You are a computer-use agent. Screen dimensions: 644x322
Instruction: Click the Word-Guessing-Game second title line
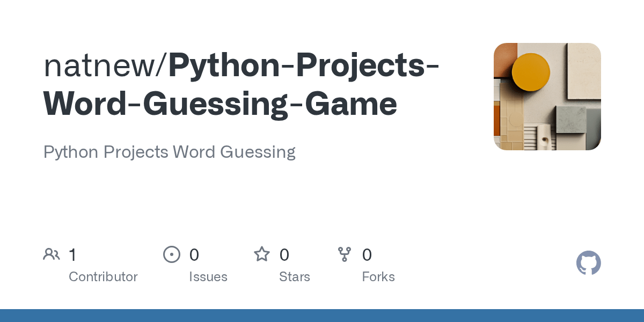pyautogui.click(x=221, y=105)
